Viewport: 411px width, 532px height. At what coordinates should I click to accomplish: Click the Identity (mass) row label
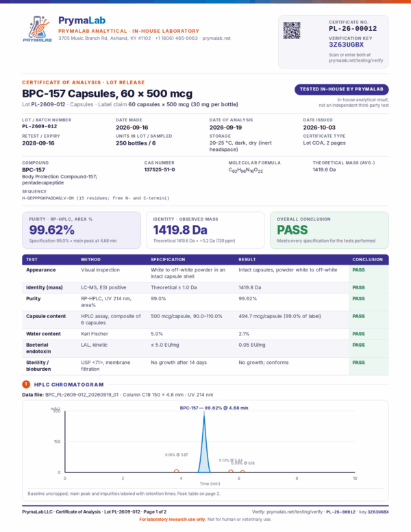45,288
